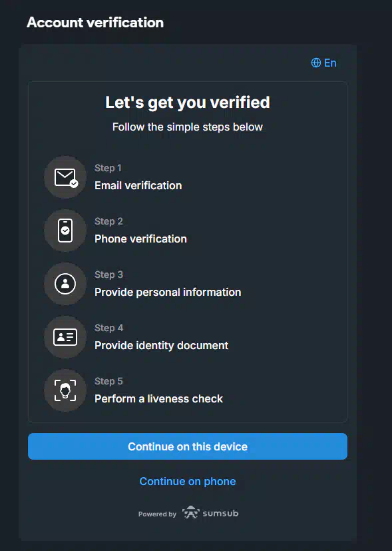Click the globe language icon
Image resolution: width=392 pixels, height=551 pixels.
coord(316,63)
